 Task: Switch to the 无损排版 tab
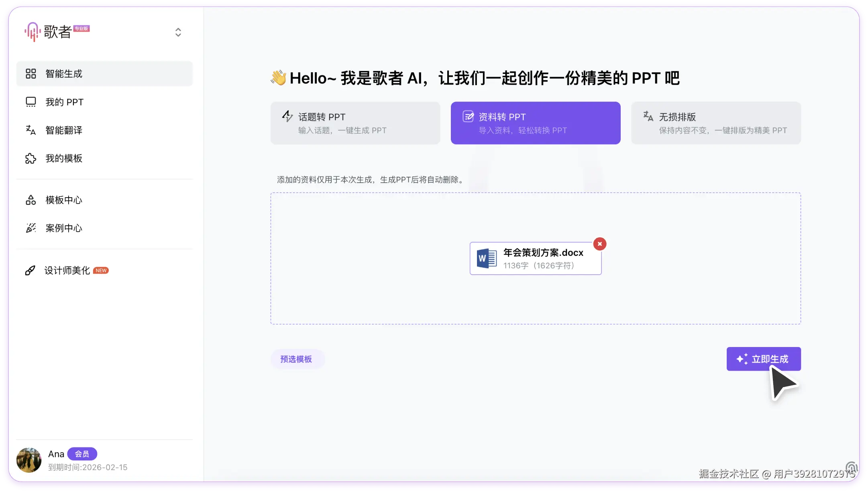click(715, 123)
